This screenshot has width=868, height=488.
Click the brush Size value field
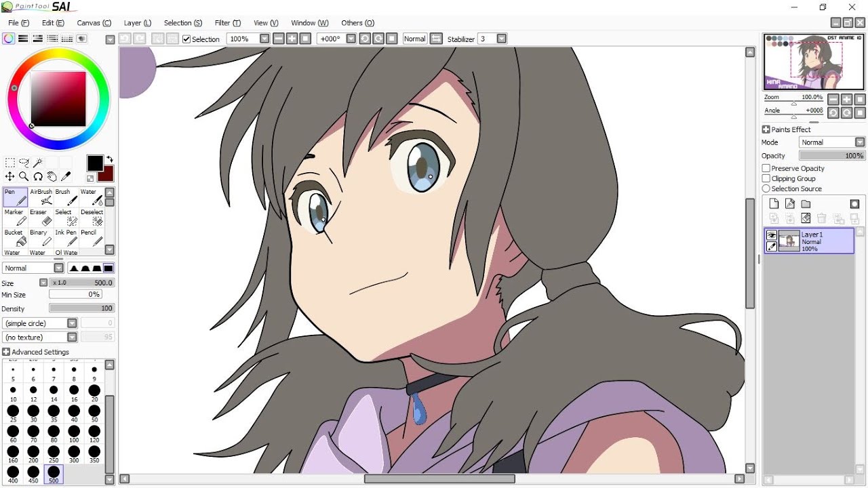pos(81,283)
